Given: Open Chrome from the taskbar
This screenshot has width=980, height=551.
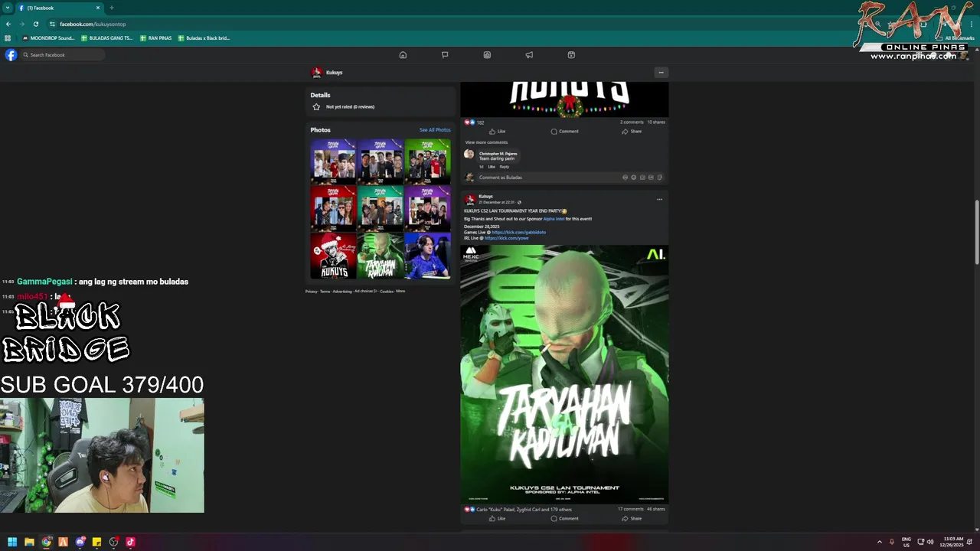Looking at the screenshot, I should point(46,542).
